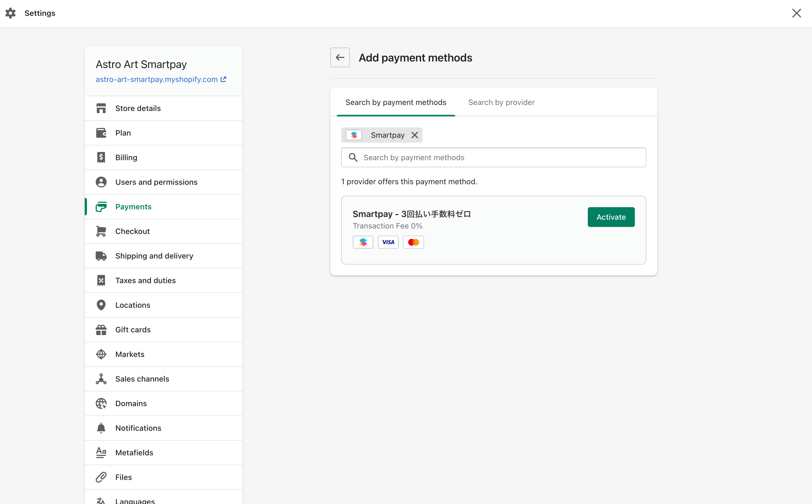Screen dimensions: 812x504
Task: Open Taxes and duties settings
Action: coord(145,280)
